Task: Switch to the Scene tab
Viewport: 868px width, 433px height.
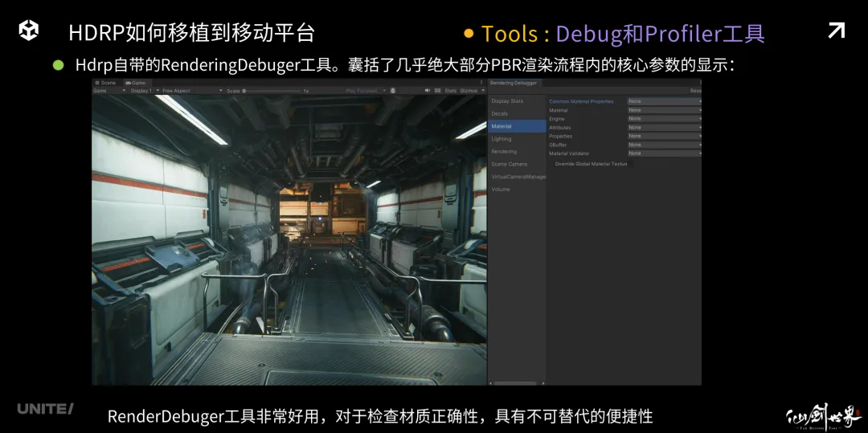Action: tap(106, 83)
